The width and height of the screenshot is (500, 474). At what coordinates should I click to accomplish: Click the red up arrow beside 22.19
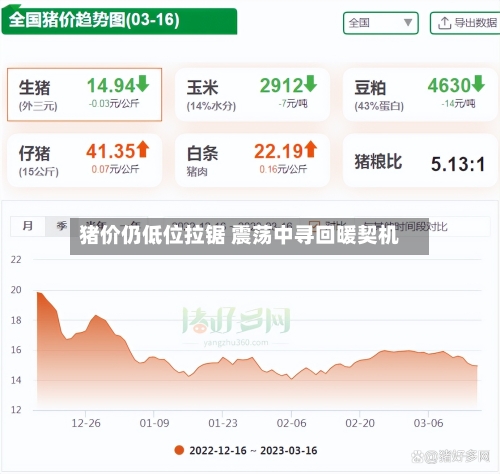pyautogui.click(x=310, y=149)
